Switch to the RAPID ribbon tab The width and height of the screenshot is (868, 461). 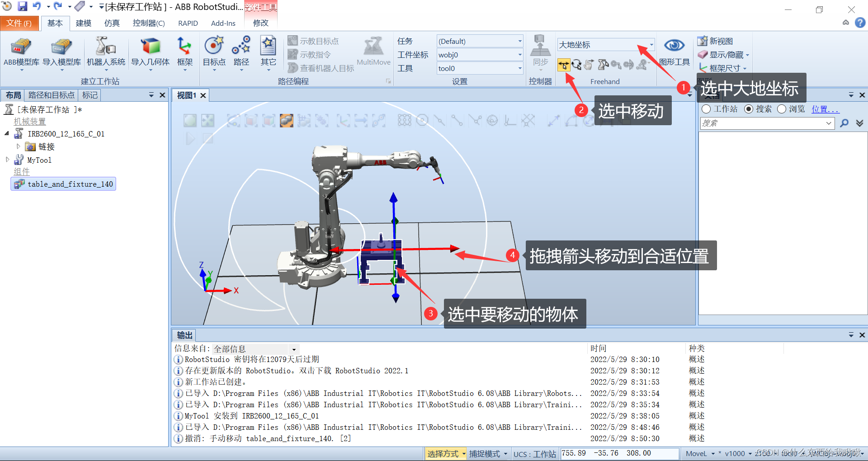click(x=188, y=23)
